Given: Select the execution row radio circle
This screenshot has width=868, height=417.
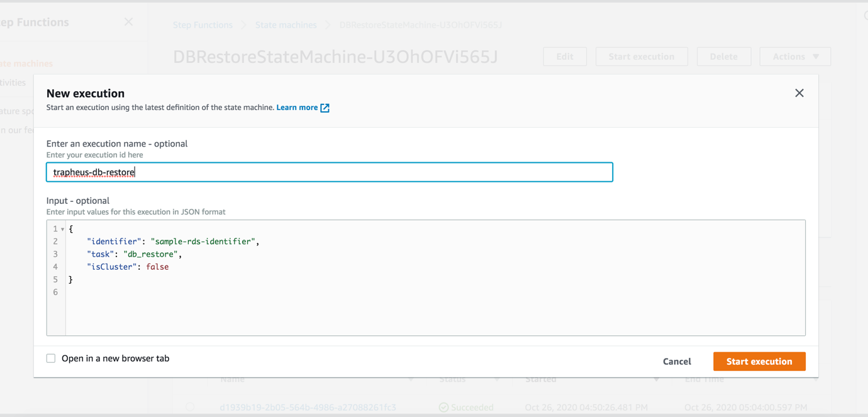Looking at the screenshot, I should (190, 407).
